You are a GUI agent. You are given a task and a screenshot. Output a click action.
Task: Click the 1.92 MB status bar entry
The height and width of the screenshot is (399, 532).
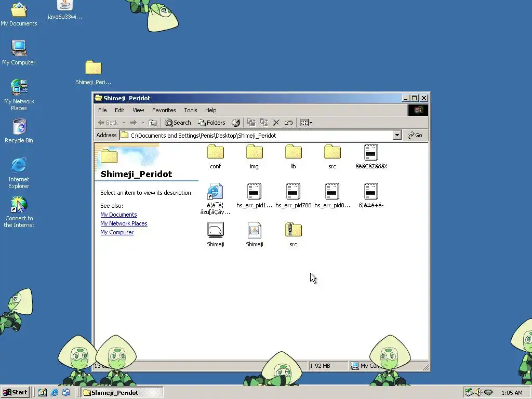[328, 366]
